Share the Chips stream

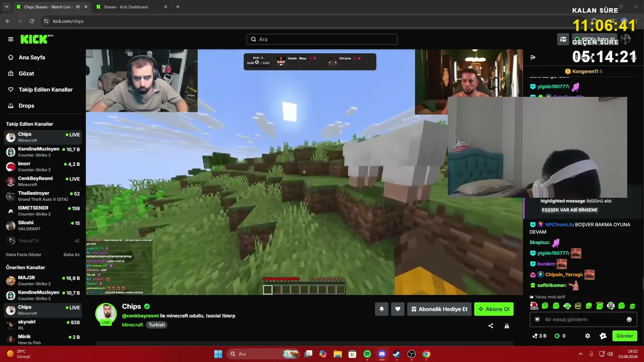pos(491,326)
